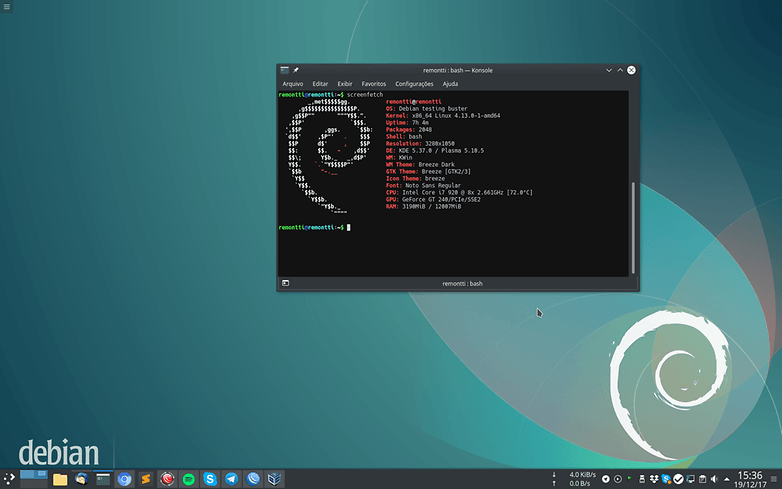Launch Sublime Text from the taskbar

[146, 479]
